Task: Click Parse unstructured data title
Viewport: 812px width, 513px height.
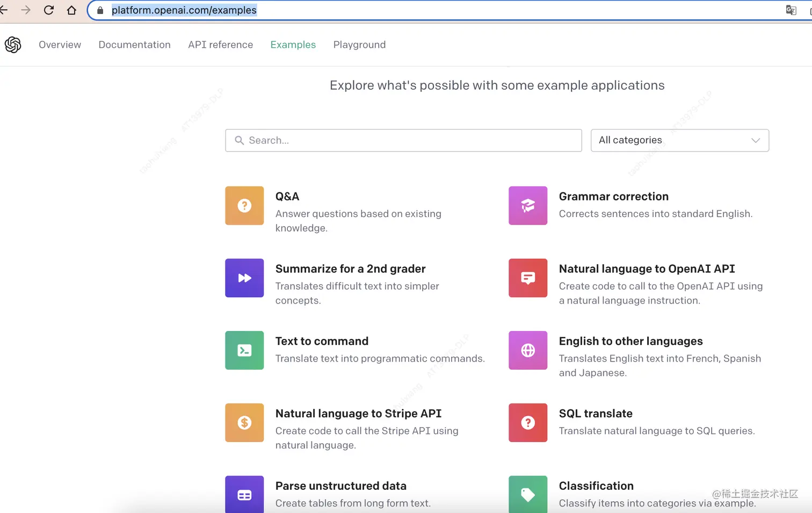Action: point(340,486)
